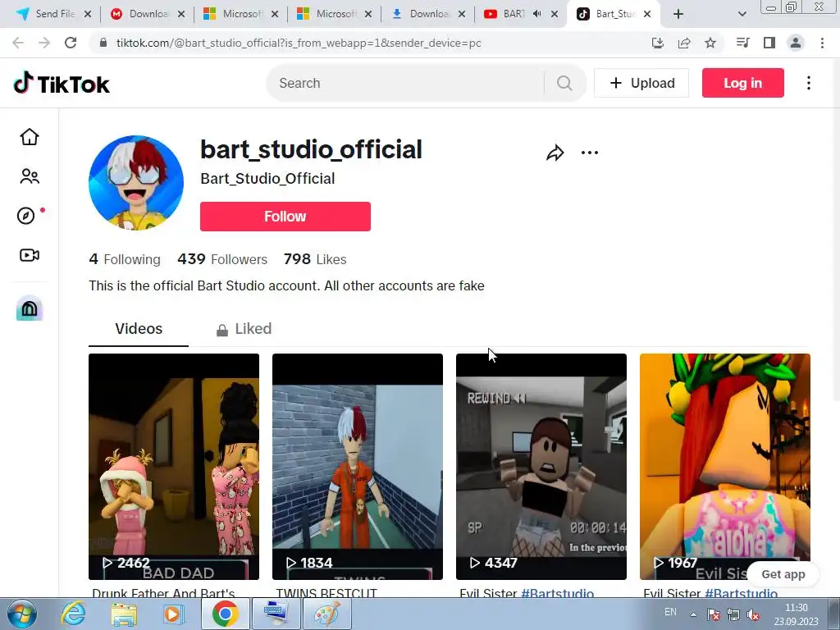Viewport: 840px width, 630px height.
Task: Click the share page icon in address bar
Action: click(684, 43)
